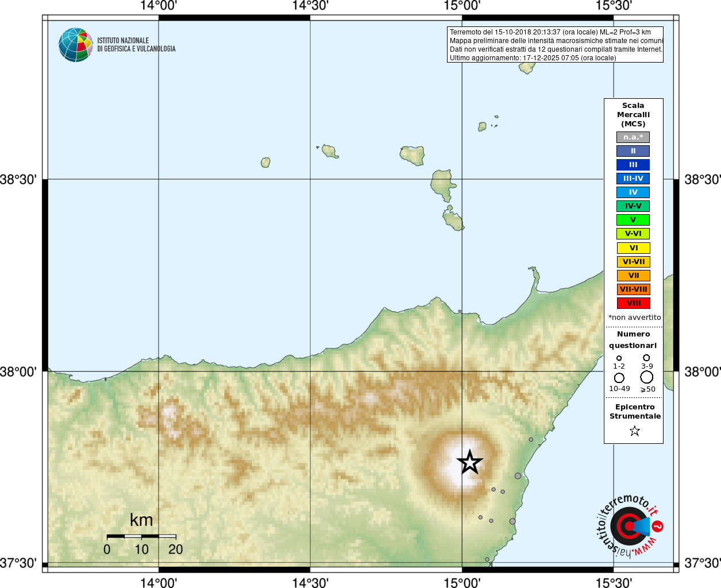Select the red VIII intensity swatch
Viewport: 721px width, 588px height.
click(x=634, y=303)
